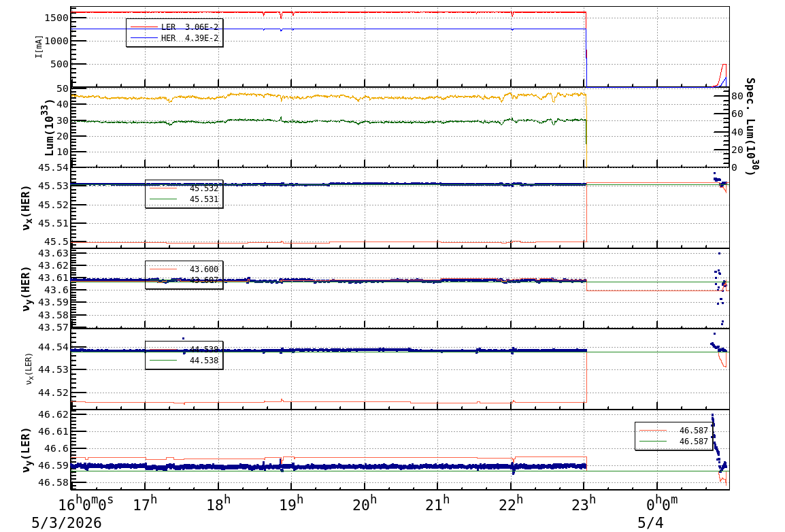785x532 pixels.
Task: Click the 43.607 legend value
Action: click(x=204, y=280)
